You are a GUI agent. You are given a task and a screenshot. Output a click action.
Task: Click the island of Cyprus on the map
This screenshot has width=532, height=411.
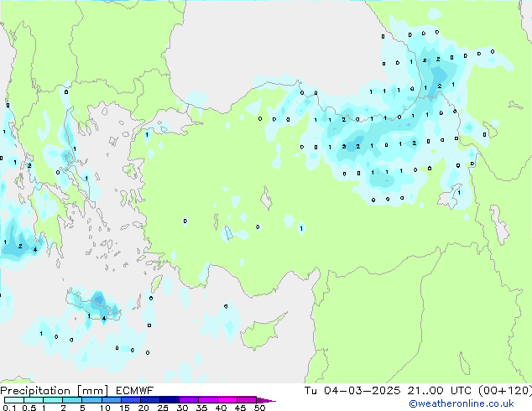(260, 333)
